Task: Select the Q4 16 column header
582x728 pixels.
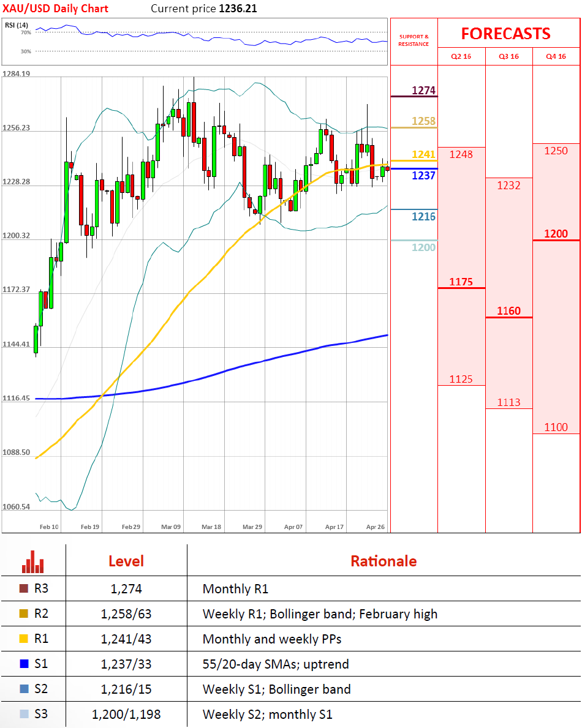Action: (x=556, y=57)
